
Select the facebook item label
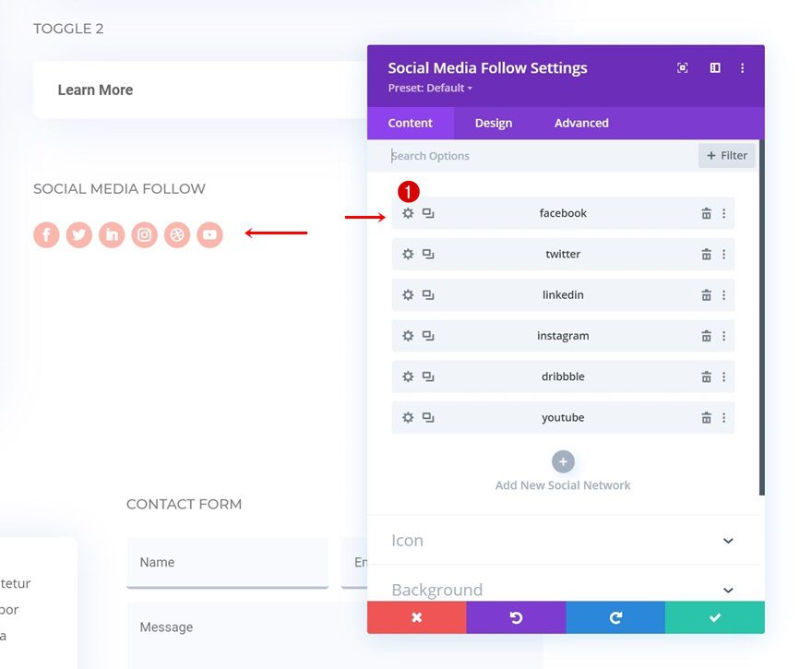(563, 213)
